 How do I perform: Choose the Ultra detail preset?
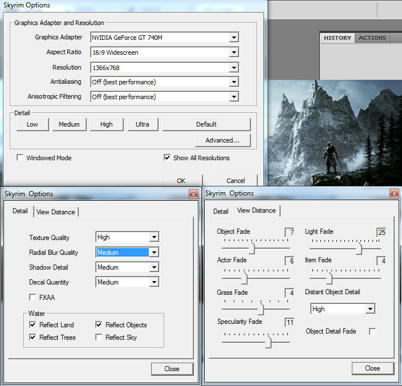click(x=142, y=125)
